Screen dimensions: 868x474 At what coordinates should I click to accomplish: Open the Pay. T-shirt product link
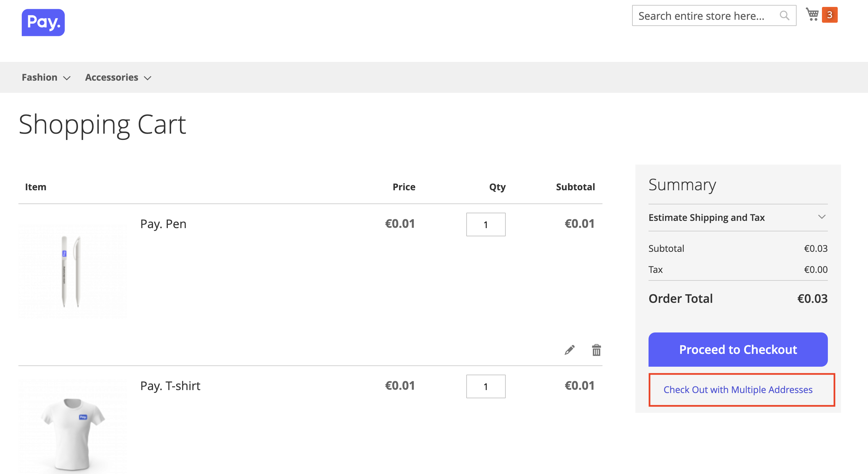tap(170, 386)
